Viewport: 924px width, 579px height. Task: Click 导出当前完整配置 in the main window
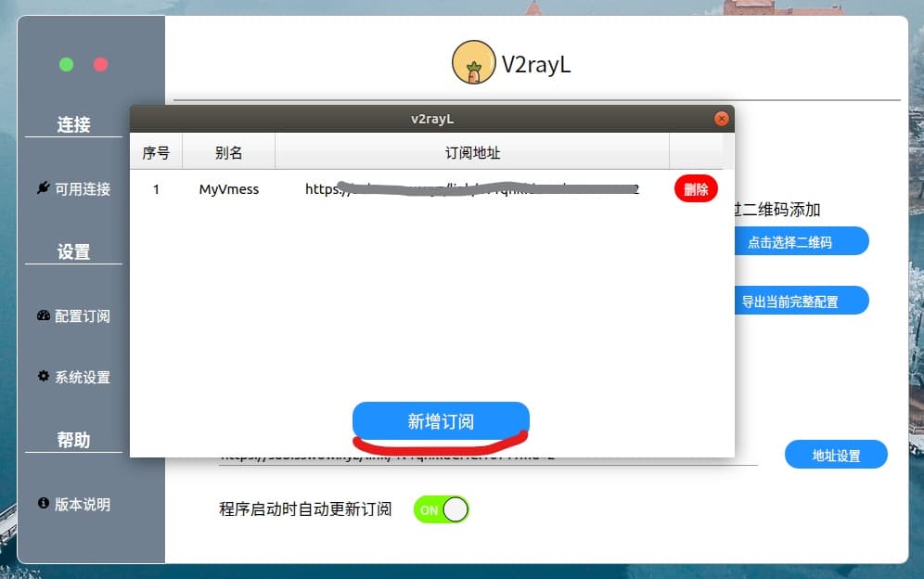pyautogui.click(x=801, y=302)
